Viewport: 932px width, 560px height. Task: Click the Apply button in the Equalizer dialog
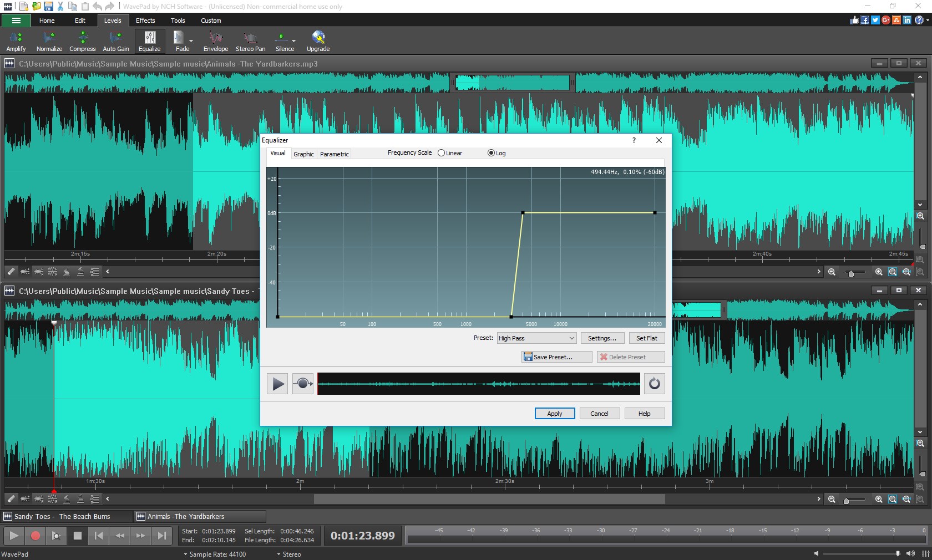554,413
